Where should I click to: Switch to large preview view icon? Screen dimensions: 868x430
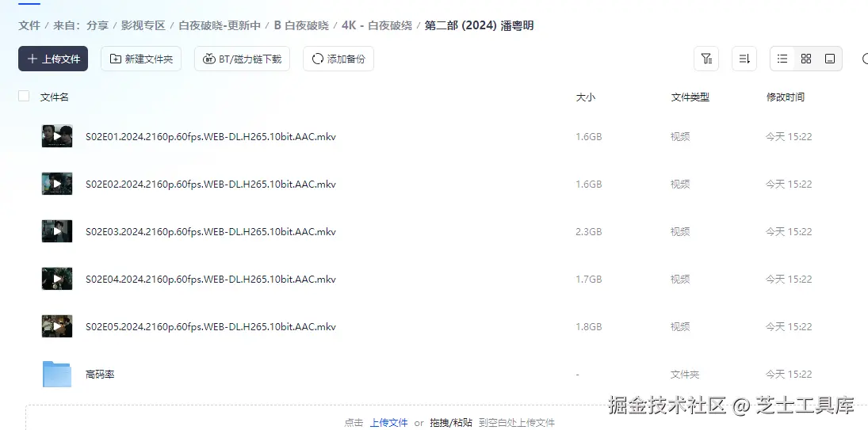(x=830, y=59)
